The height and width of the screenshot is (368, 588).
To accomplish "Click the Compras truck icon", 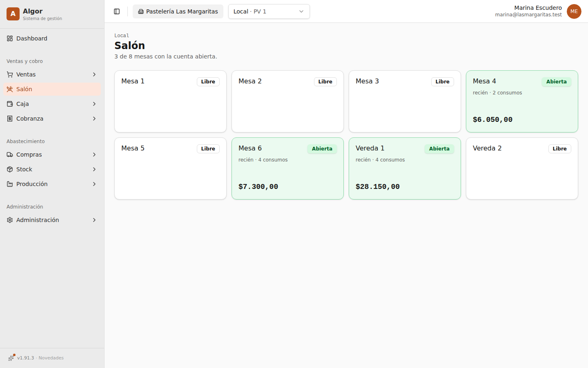I will (x=10, y=155).
